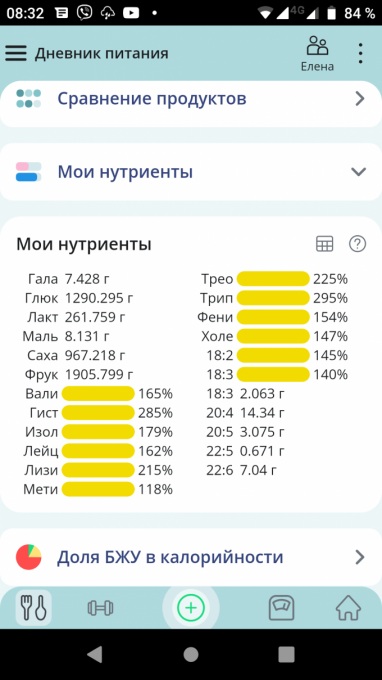382x680 pixels.
Task: Open the food diary fork-spoon tab
Action: (33, 608)
